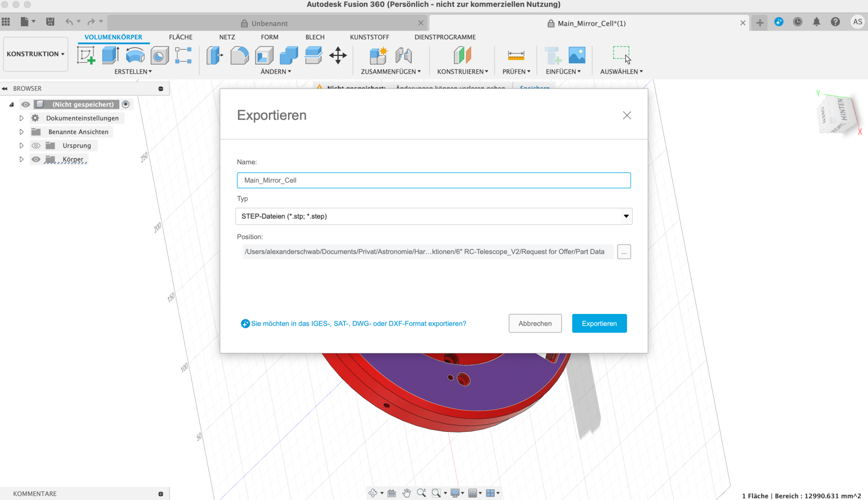
Task: Open the Typ file format dropdown
Action: (x=434, y=216)
